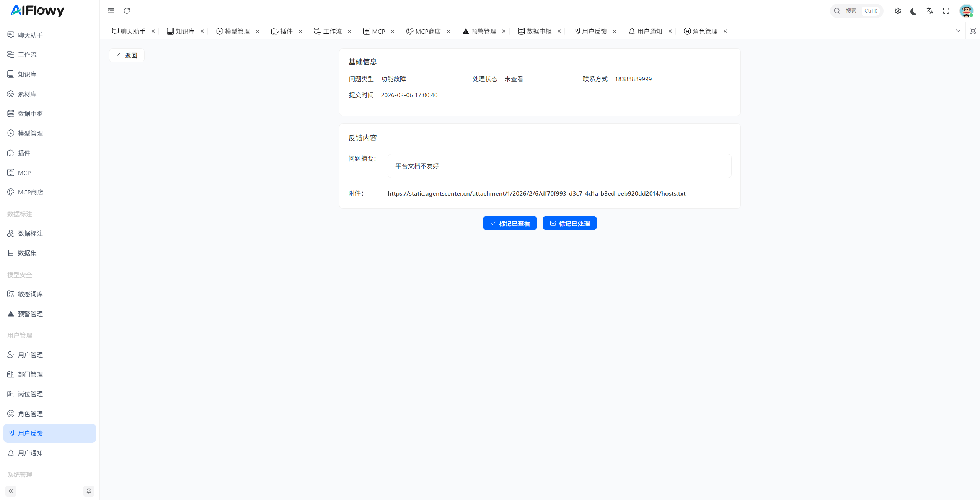Open language translation icon
The image size is (980, 500).
[930, 11]
